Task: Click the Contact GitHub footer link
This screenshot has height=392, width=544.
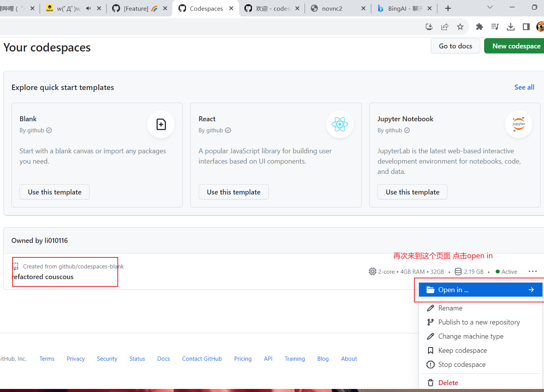Action: 202,359
